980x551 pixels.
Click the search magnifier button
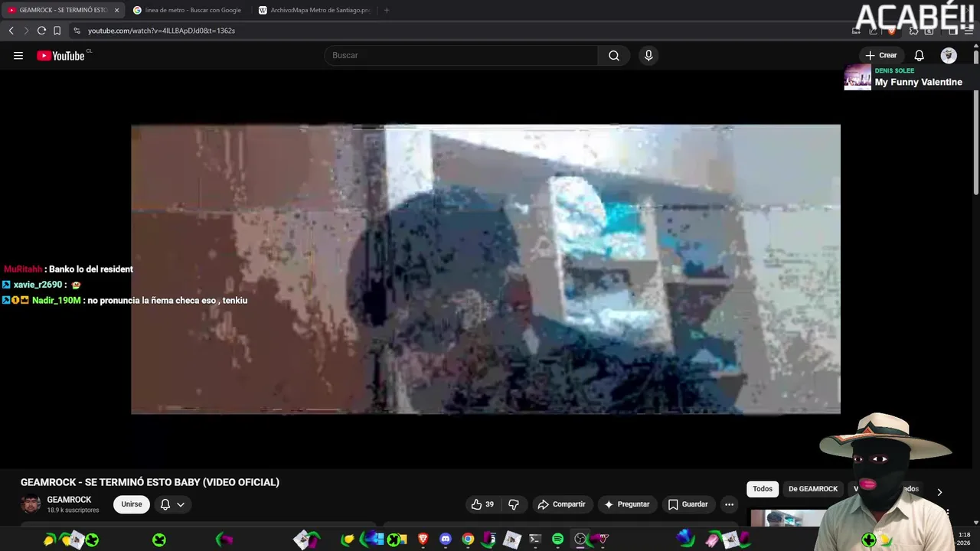pyautogui.click(x=614, y=55)
